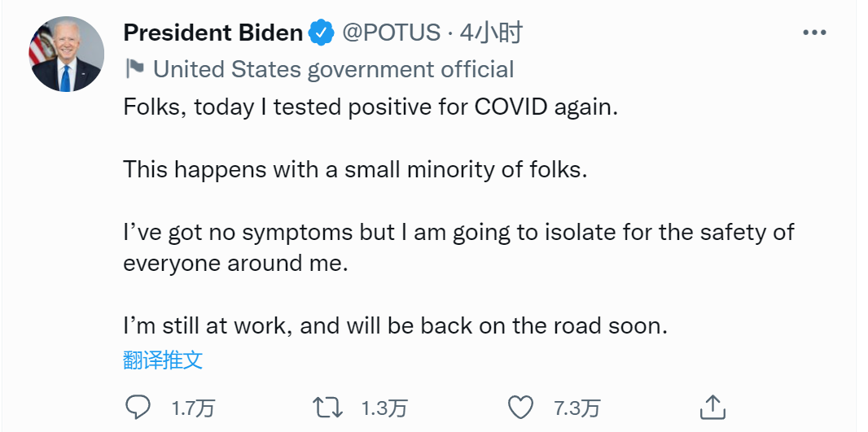Click the United States government official label
This screenshot has height=432, width=868.
click(333, 69)
